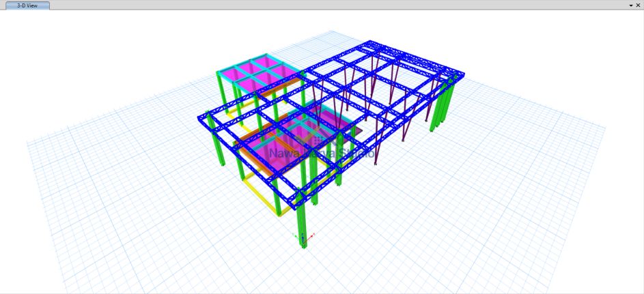Select the 3-D View tab

tap(27, 5)
